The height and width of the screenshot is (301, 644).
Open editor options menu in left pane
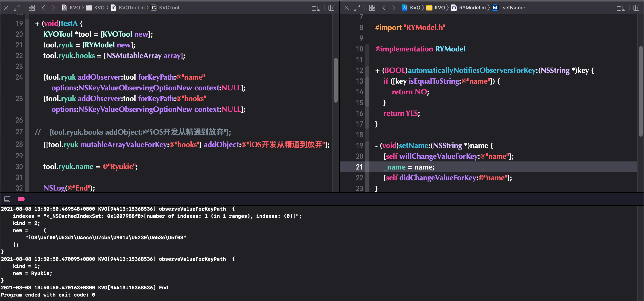[x=316, y=8]
